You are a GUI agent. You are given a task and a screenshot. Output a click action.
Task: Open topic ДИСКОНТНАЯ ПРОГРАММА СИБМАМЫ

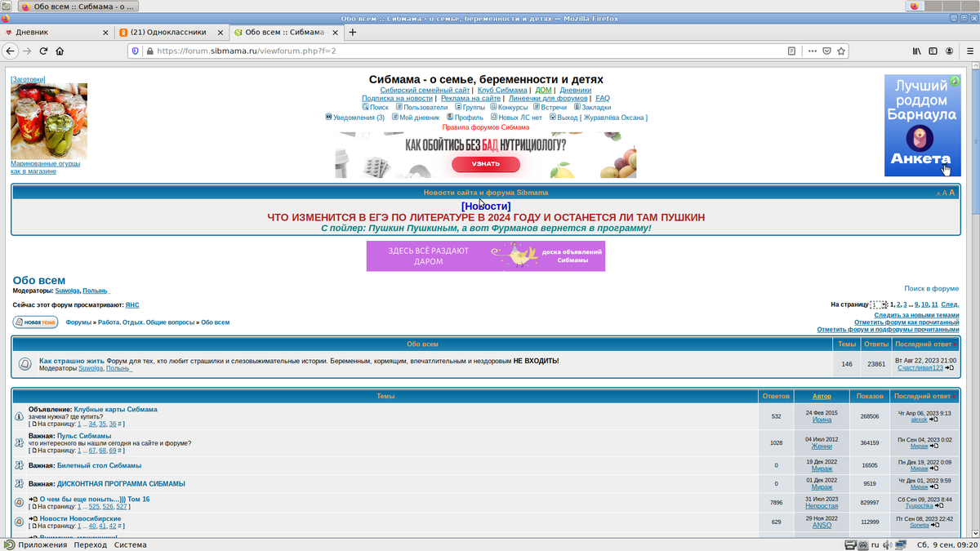coord(121,484)
